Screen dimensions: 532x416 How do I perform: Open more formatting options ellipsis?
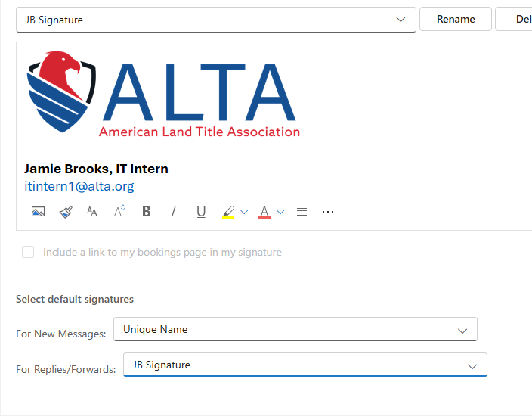pos(328,212)
